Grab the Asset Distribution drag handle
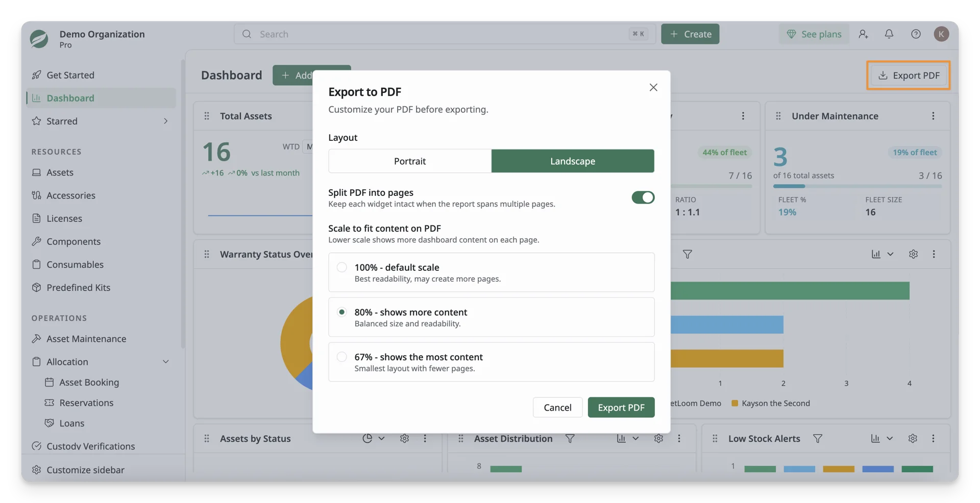This screenshot has height=503, width=980. tap(460, 439)
